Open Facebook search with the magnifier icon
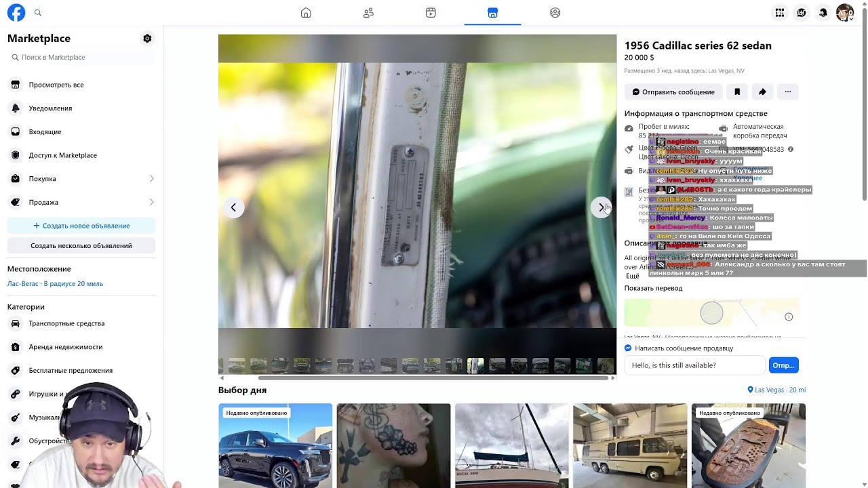Image resolution: width=868 pixels, height=488 pixels. tap(38, 13)
